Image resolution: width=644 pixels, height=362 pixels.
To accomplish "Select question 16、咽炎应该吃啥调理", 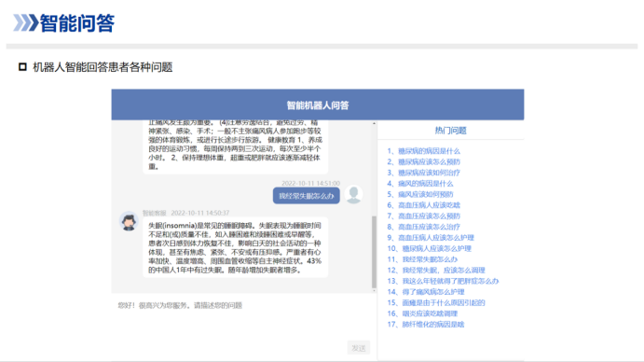I will [422, 313].
